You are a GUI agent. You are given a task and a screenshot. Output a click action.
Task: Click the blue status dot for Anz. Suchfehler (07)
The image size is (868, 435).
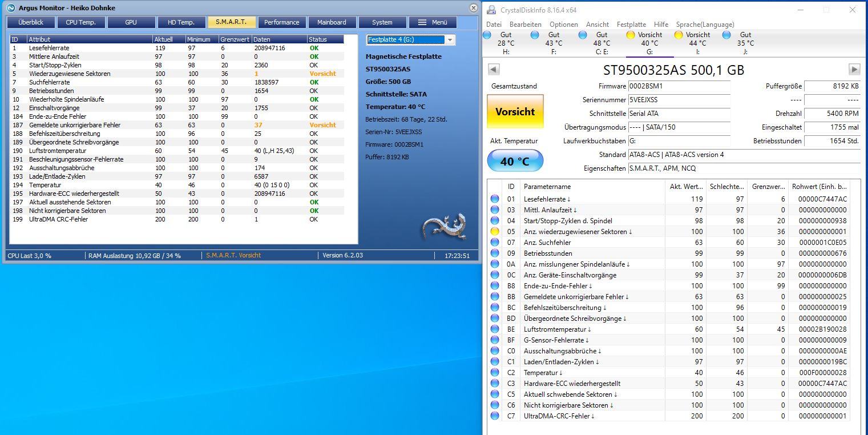(x=495, y=243)
